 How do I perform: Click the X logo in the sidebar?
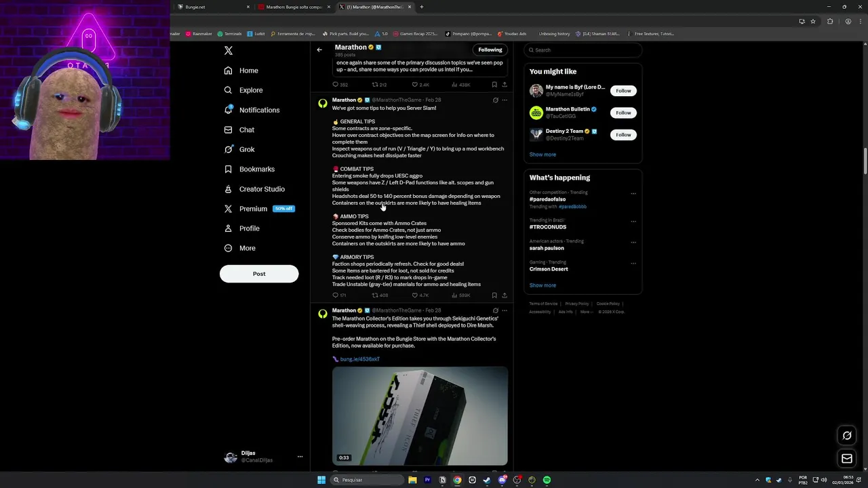229,51
